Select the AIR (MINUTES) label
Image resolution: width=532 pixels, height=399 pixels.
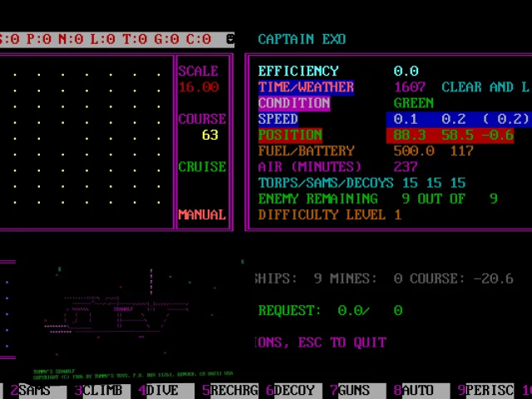309,167
